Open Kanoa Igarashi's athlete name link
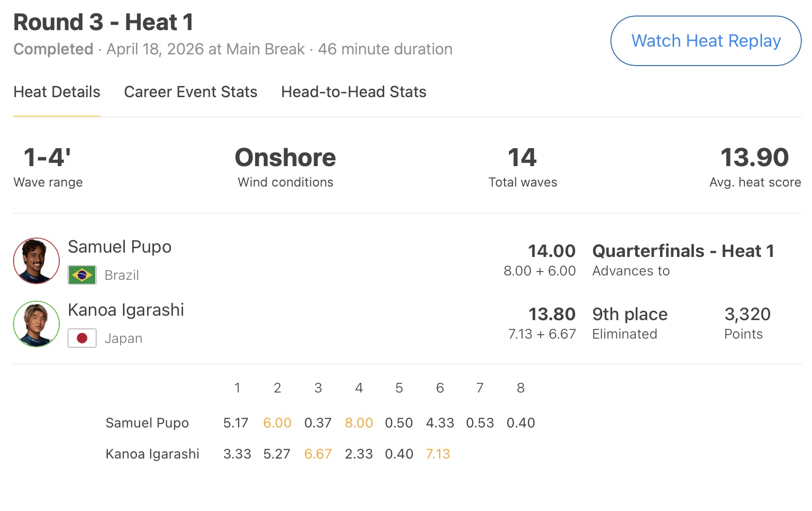This screenshot has height=511, width=812. click(126, 310)
